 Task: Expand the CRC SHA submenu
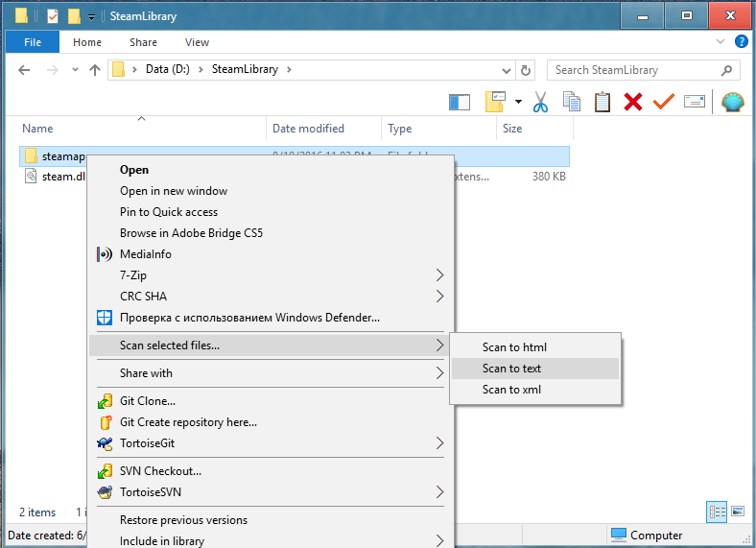tap(271, 297)
